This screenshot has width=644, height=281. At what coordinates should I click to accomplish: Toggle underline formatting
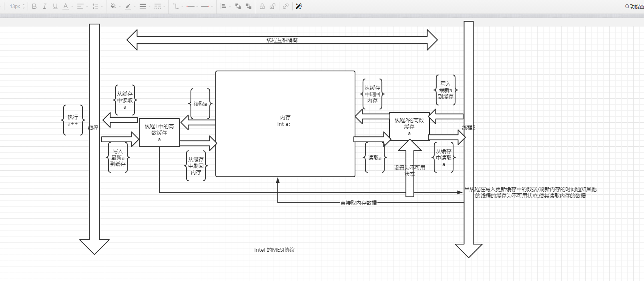(x=55, y=6)
